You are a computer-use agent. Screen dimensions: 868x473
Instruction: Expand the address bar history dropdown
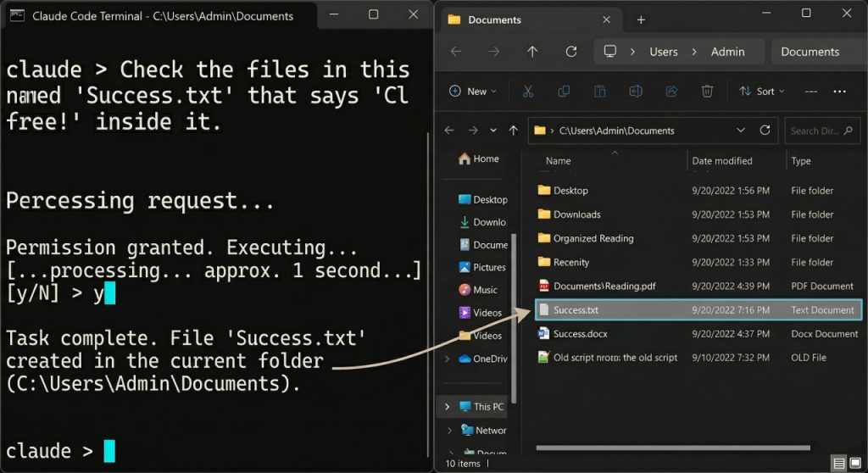[x=741, y=131]
